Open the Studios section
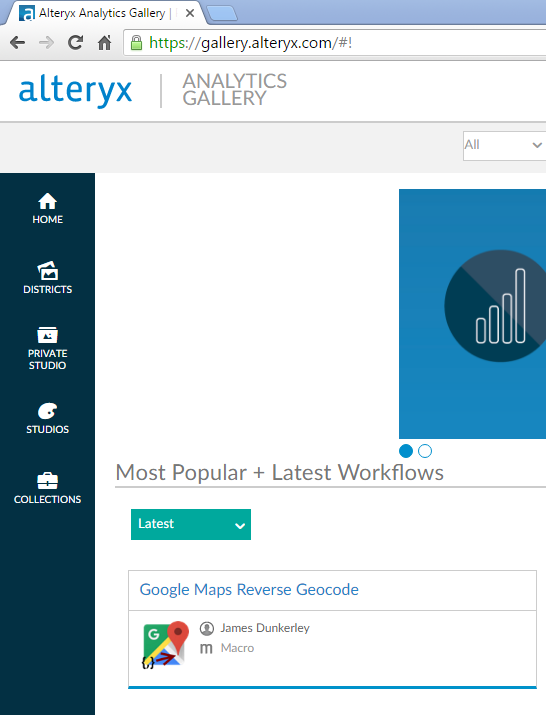The image size is (546, 715). pos(47,418)
